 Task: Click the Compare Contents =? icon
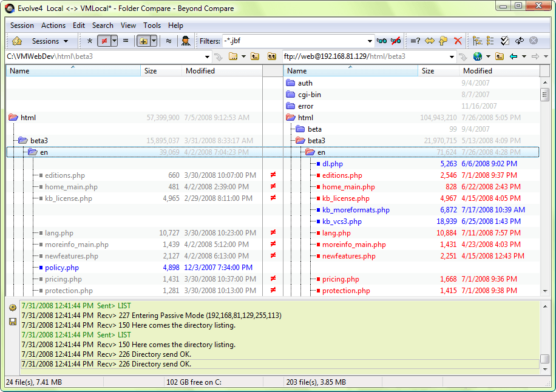click(x=415, y=41)
